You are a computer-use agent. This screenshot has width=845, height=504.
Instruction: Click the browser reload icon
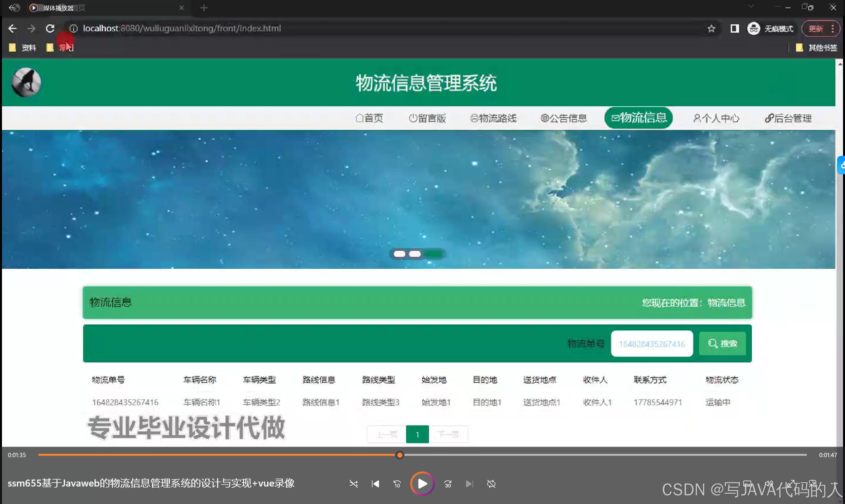pyautogui.click(x=50, y=28)
